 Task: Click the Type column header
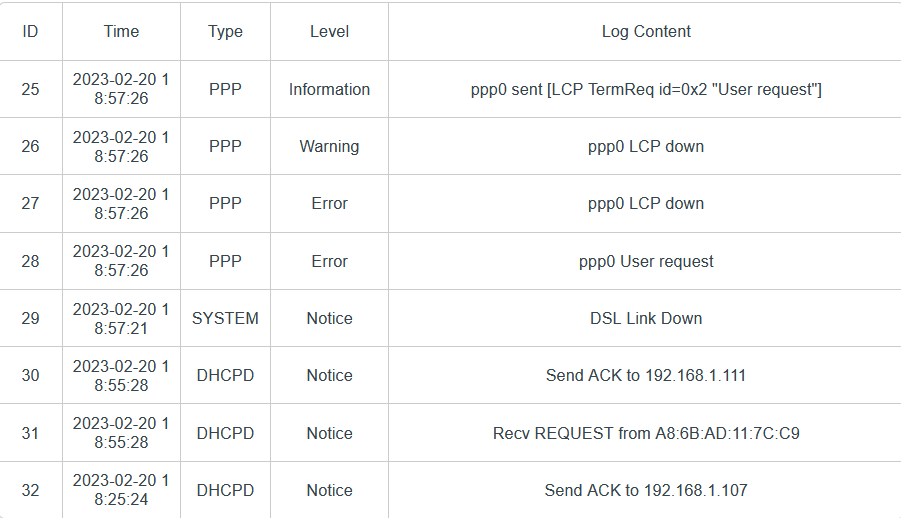(225, 31)
